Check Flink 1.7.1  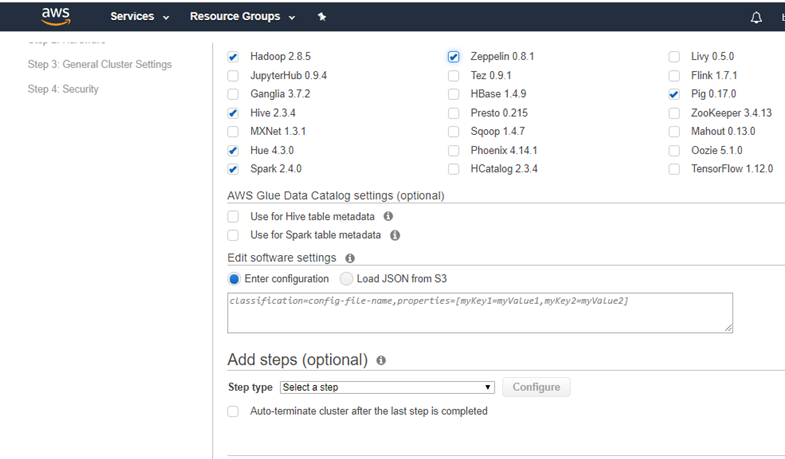pos(674,76)
